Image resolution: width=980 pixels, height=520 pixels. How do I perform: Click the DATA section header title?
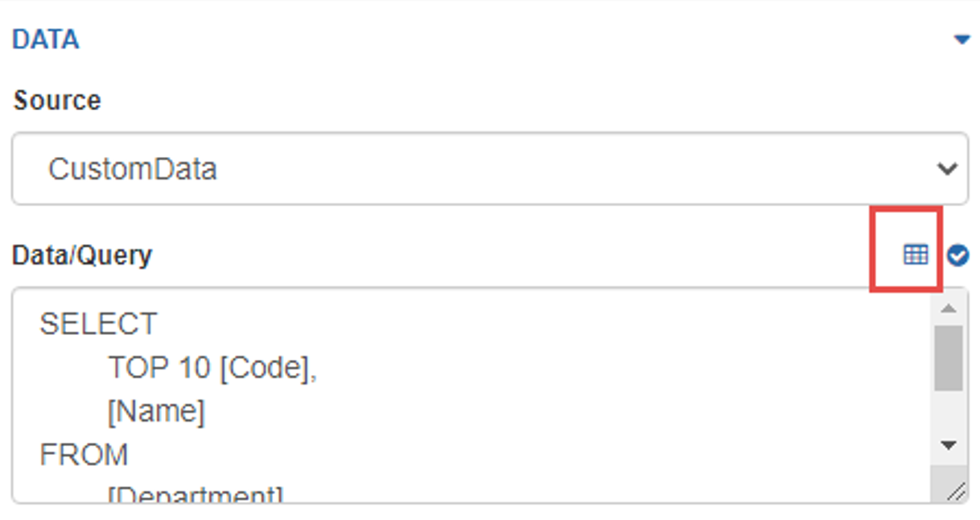[46, 39]
